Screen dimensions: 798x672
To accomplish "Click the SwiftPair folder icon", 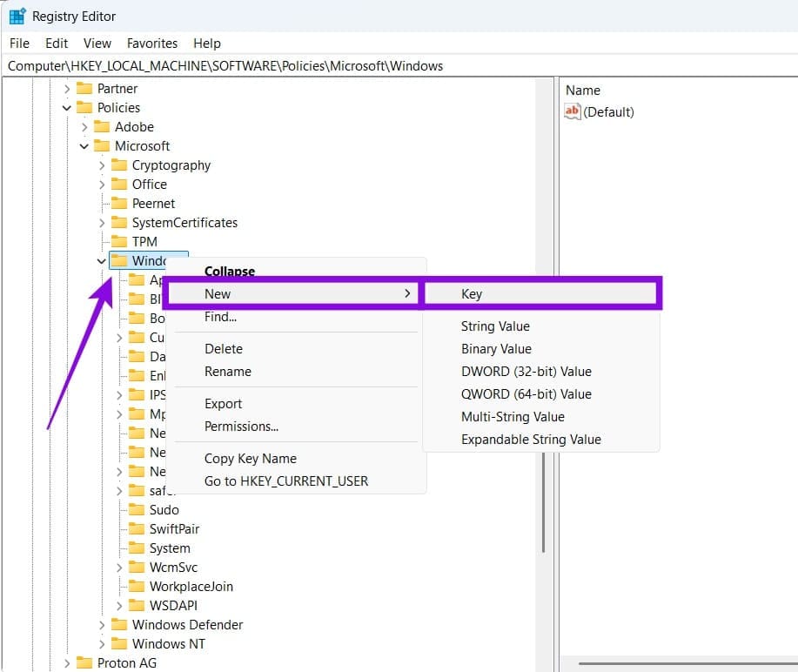I will pyautogui.click(x=137, y=529).
